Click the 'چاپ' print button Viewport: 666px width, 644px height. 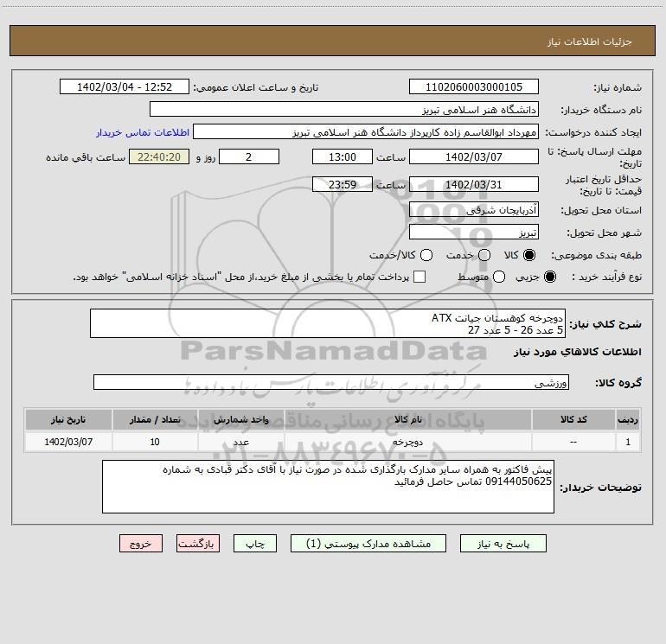255,544
